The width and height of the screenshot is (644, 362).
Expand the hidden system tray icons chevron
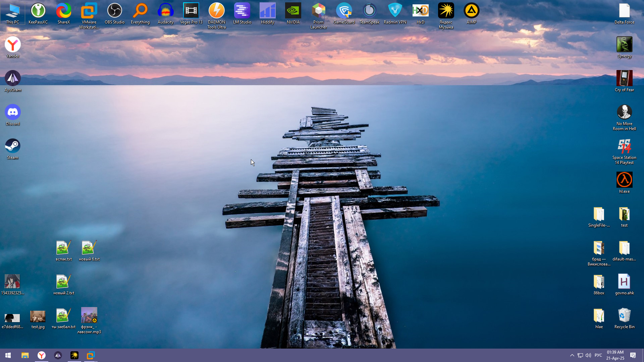point(572,355)
